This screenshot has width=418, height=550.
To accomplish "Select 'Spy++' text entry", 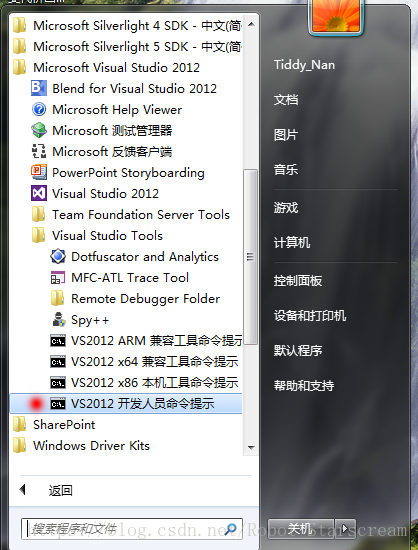I will click(x=90, y=320).
